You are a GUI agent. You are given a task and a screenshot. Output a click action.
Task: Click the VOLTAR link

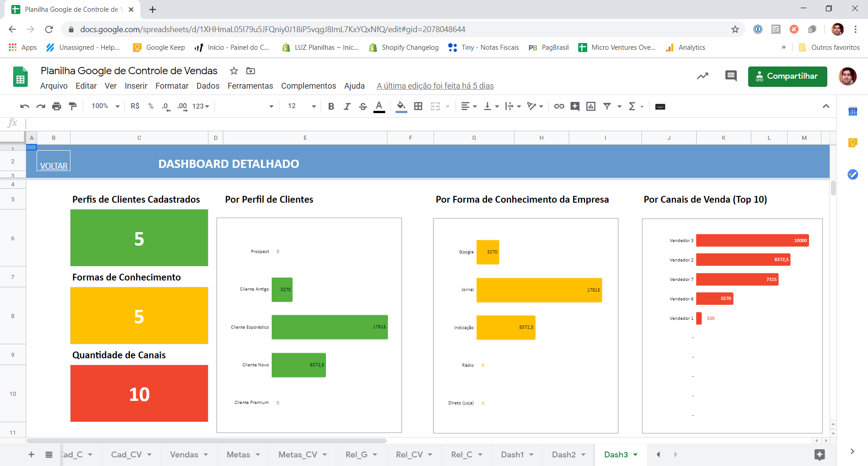click(54, 166)
